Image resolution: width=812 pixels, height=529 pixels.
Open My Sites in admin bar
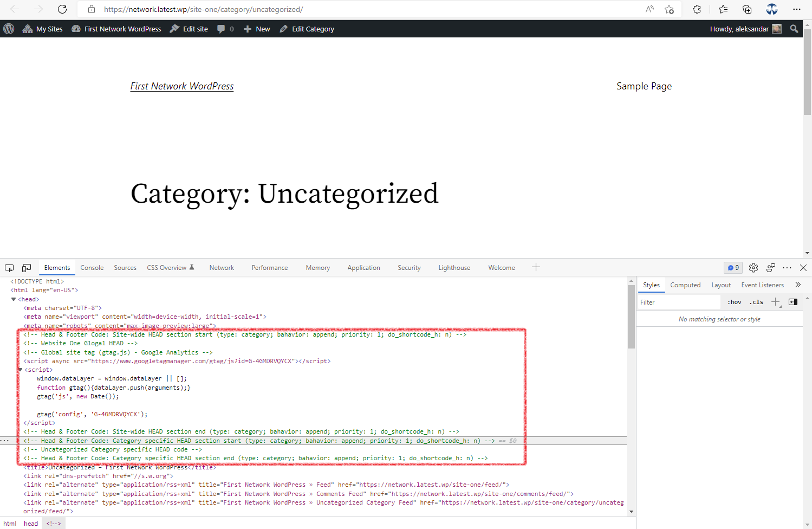pos(42,29)
